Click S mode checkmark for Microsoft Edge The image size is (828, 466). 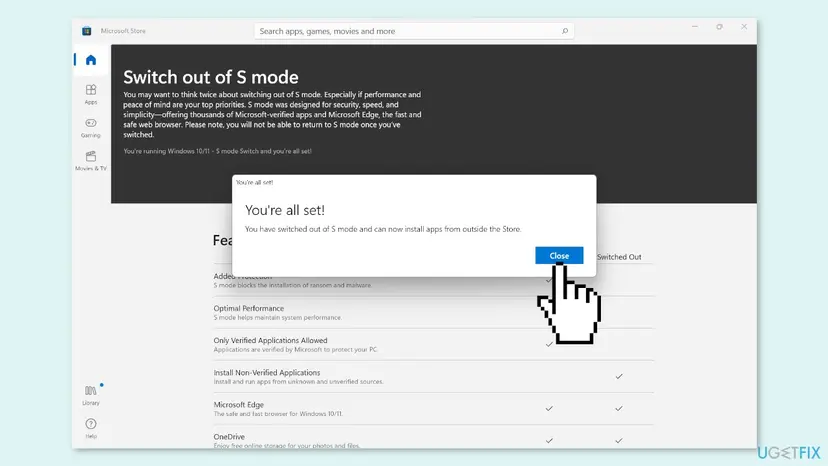click(549, 408)
